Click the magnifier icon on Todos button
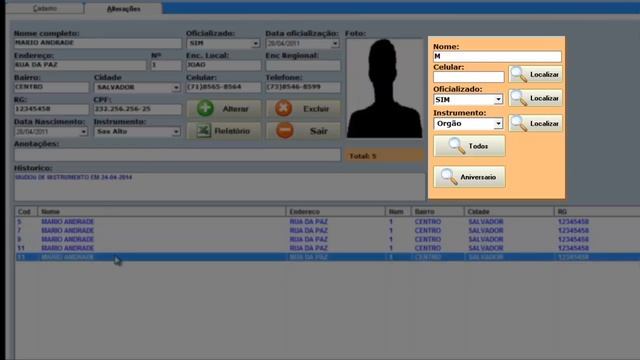The image size is (640, 360). 456,146
